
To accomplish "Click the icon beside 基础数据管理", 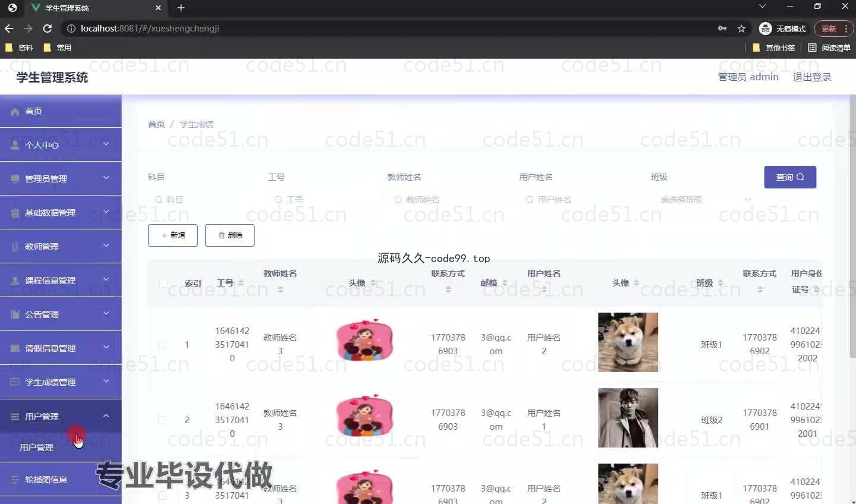I will click(x=15, y=213).
